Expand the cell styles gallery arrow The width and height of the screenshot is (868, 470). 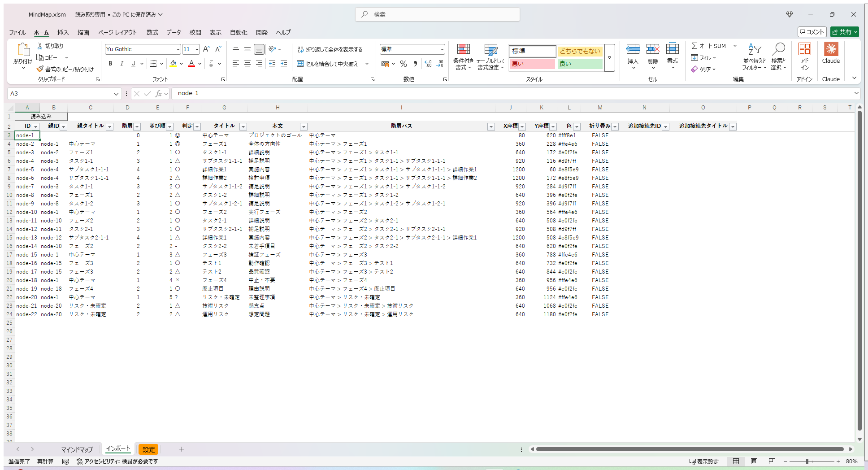tap(609, 57)
